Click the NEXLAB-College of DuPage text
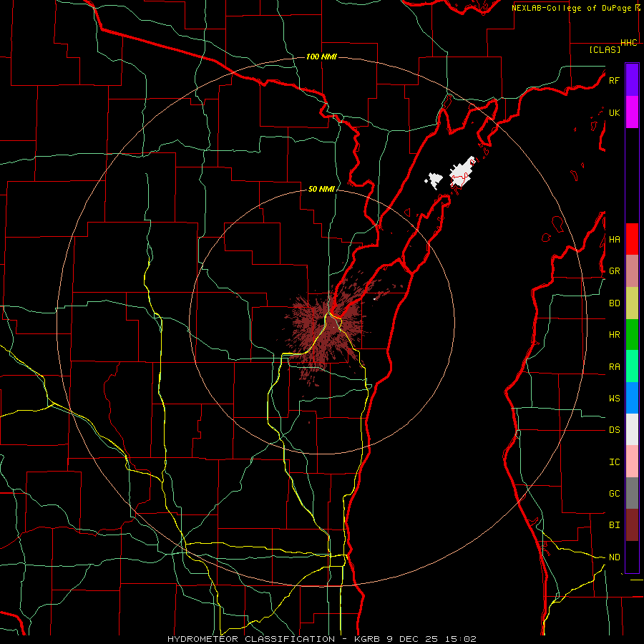The height and width of the screenshot is (644, 644). click(572, 8)
